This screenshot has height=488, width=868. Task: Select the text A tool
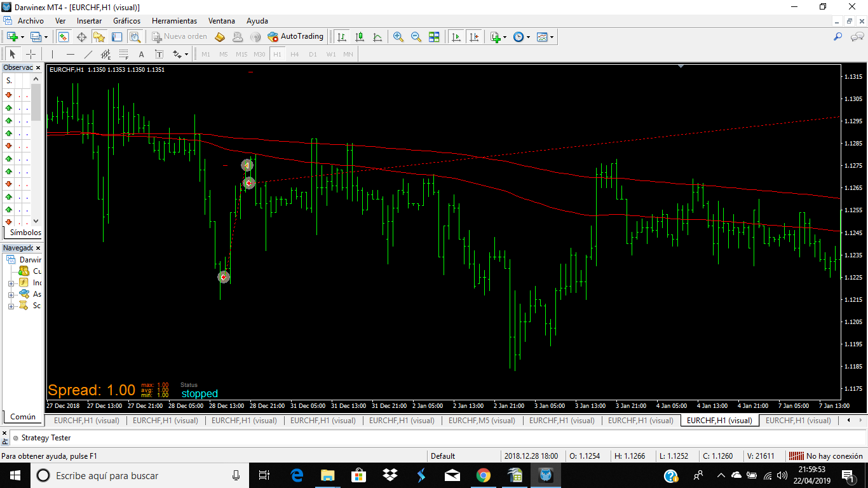coord(141,54)
